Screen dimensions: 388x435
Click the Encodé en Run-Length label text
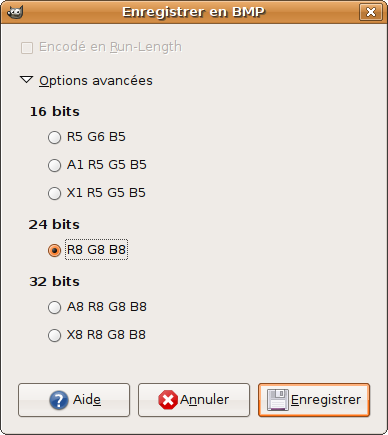point(110,47)
